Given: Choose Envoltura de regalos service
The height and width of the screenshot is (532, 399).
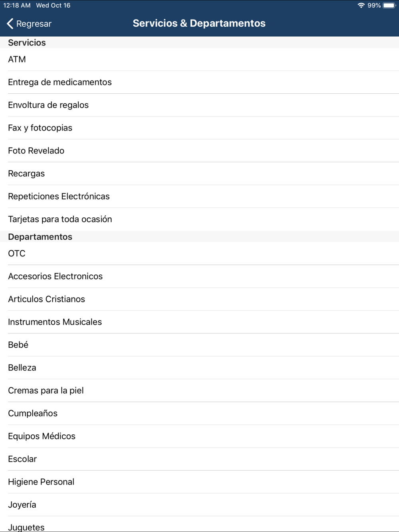Looking at the screenshot, I should (199, 105).
